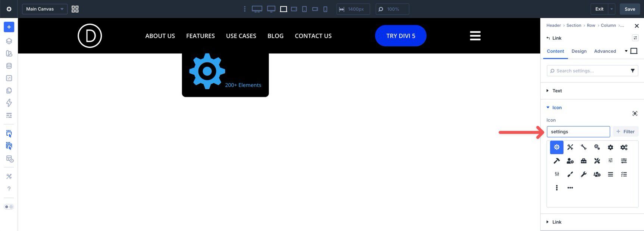Click the Exit button
The height and width of the screenshot is (231, 644).
pyautogui.click(x=599, y=9)
